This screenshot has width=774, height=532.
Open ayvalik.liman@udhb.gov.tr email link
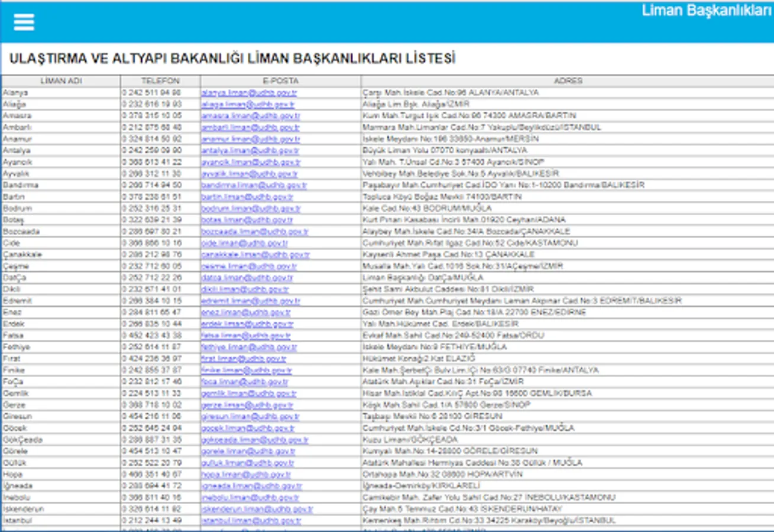pyautogui.click(x=250, y=174)
